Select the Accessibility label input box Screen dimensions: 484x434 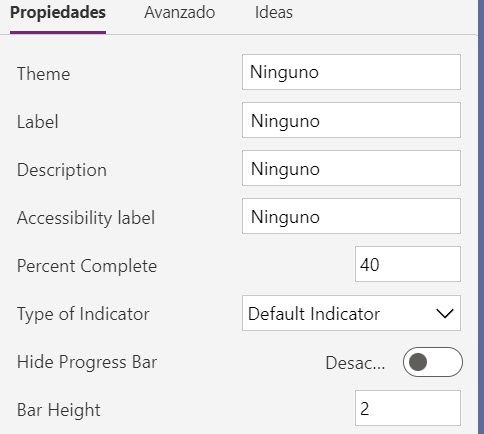click(351, 216)
